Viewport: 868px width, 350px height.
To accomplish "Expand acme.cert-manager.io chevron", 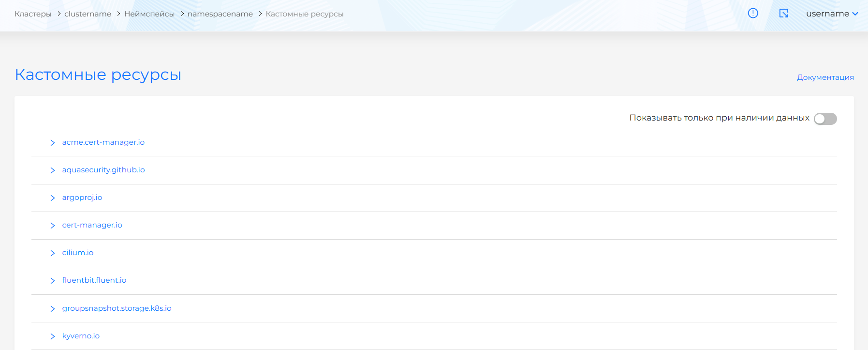I will click(x=53, y=143).
